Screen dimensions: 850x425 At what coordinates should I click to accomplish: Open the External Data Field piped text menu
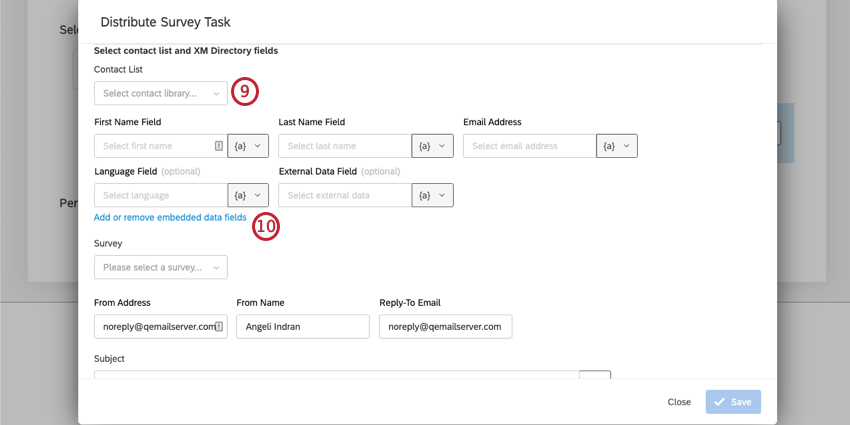[x=432, y=195]
